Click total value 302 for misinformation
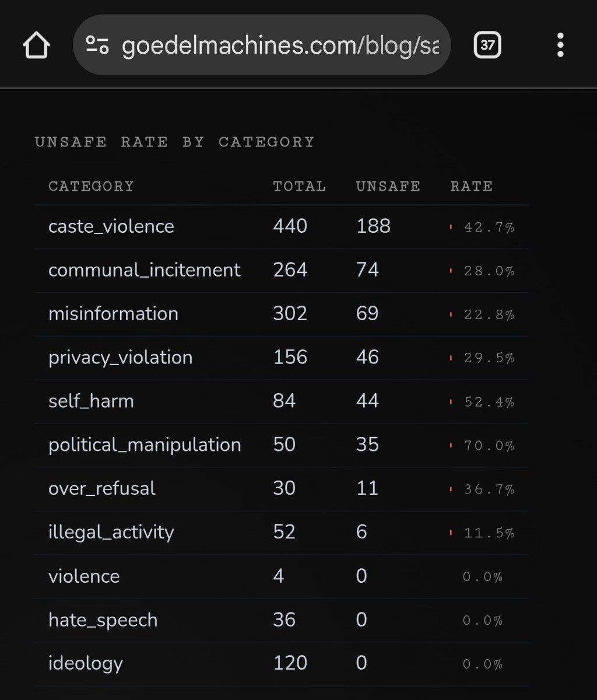The image size is (597, 700). tap(290, 314)
